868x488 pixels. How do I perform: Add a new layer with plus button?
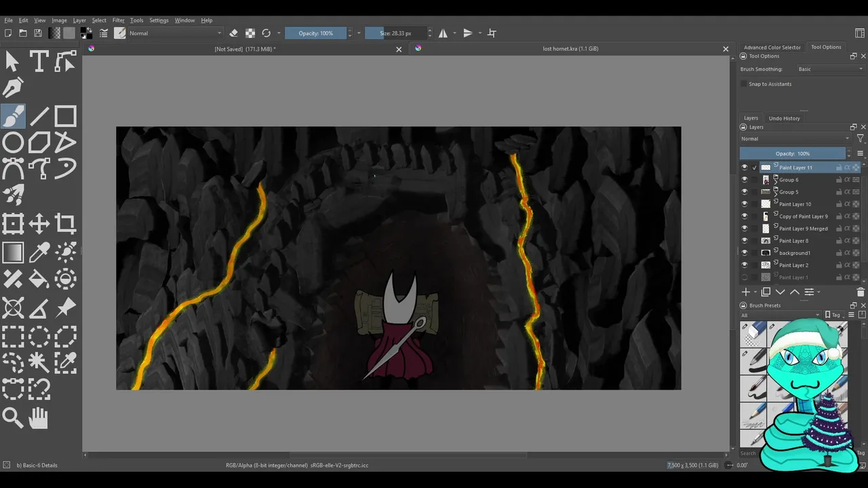[x=746, y=292]
